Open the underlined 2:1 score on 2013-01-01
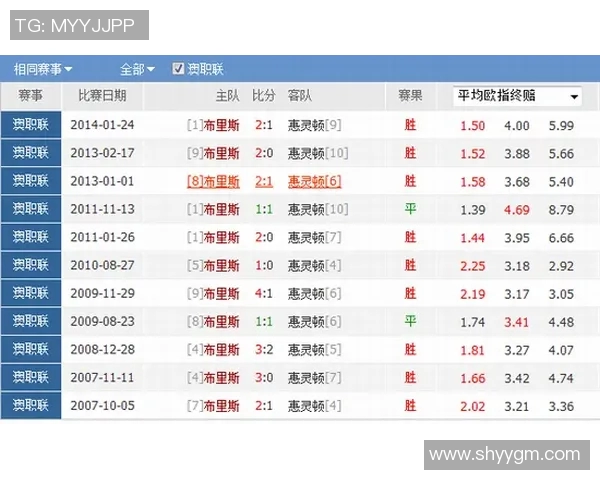The height and width of the screenshot is (480, 600). pos(264,182)
